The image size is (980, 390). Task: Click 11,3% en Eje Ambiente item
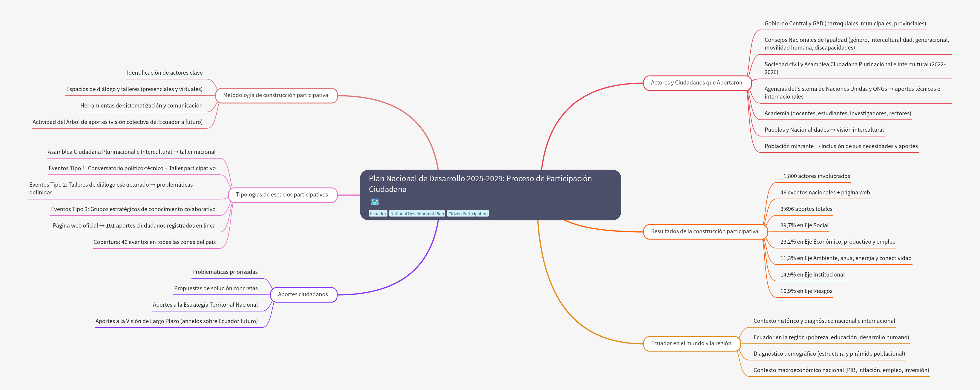846,258
